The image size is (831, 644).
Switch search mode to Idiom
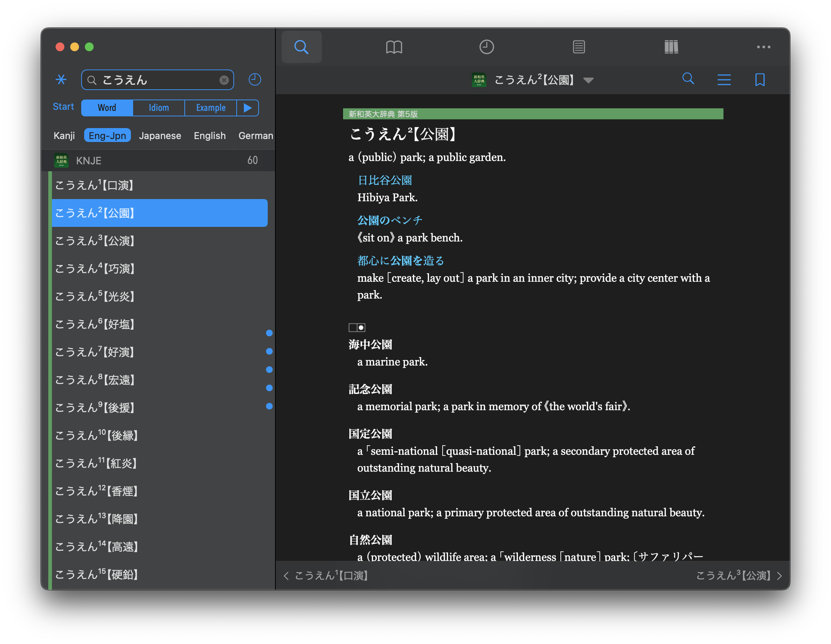159,108
